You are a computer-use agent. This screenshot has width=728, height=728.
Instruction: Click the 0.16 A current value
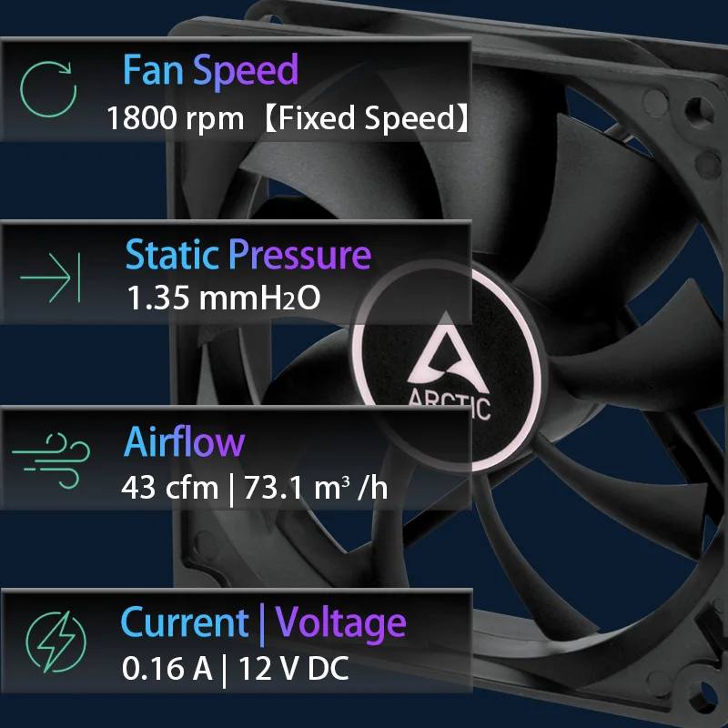click(x=167, y=669)
